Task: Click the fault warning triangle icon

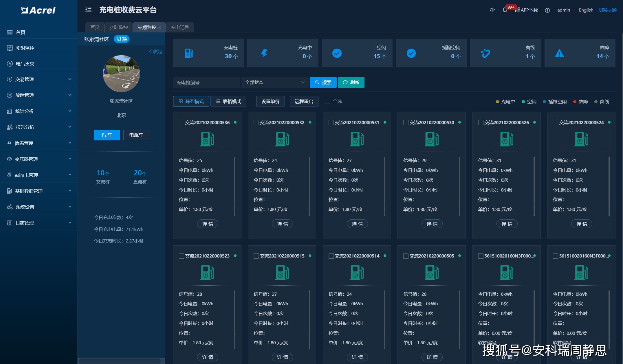Action: click(559, 53)
